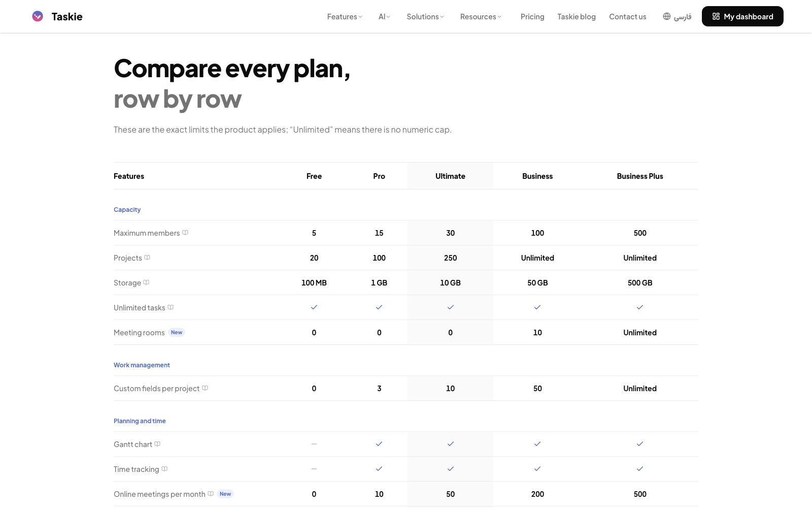Screen dimensions: 812x508
Task: Click the New badge beside Meeting rooms
Action: (x=177, y=332)
